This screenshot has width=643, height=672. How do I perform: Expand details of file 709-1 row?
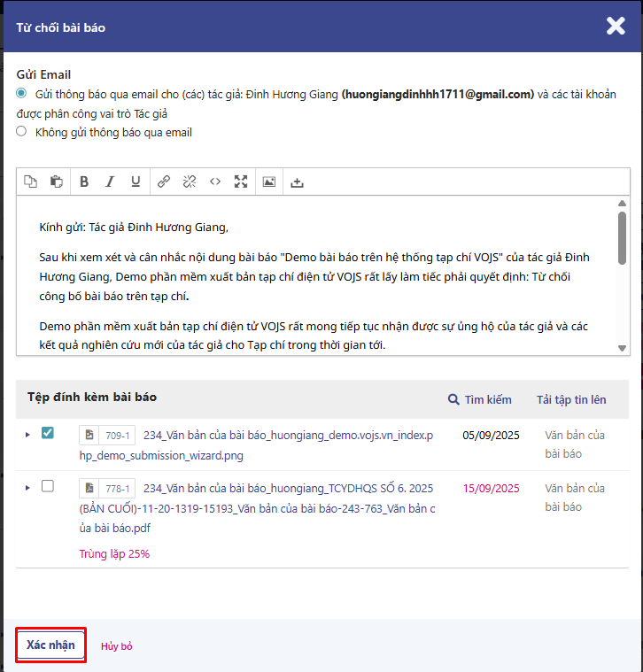(27, 434)
